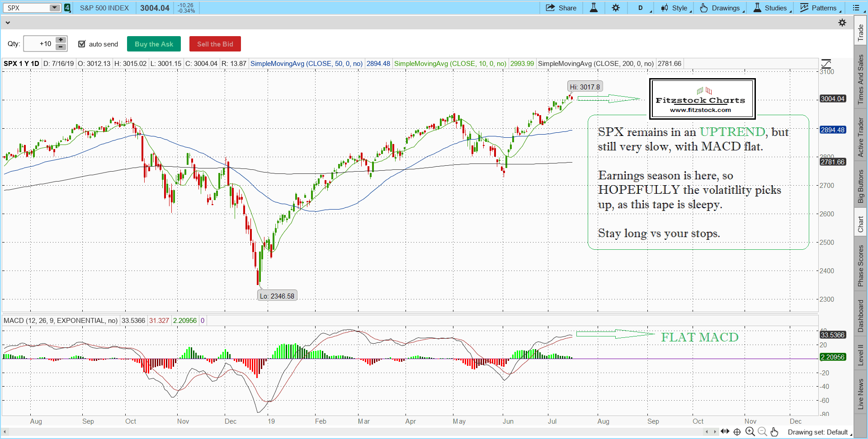Open chart settings gear in top toolbar
The image size is (868, 439).
(x=616, y=8)
